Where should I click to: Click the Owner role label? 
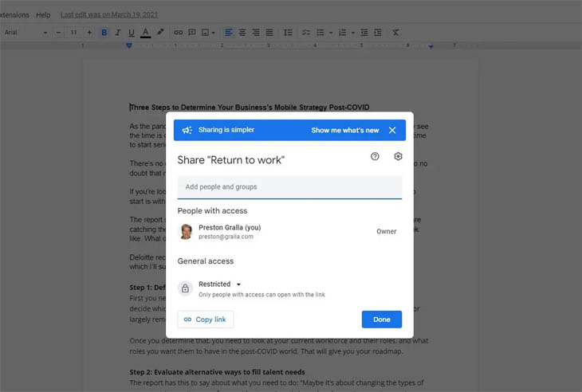click(x=387, y=231)
